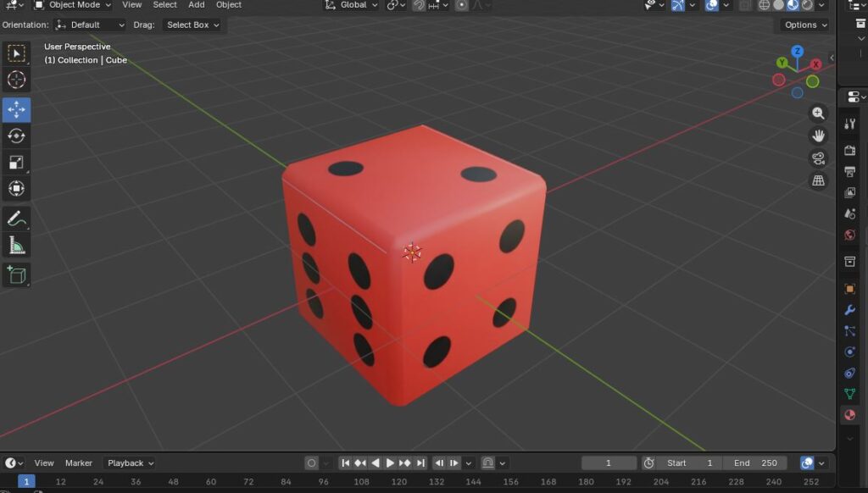Open the Global transform orientation dropdown

point(352,5)
